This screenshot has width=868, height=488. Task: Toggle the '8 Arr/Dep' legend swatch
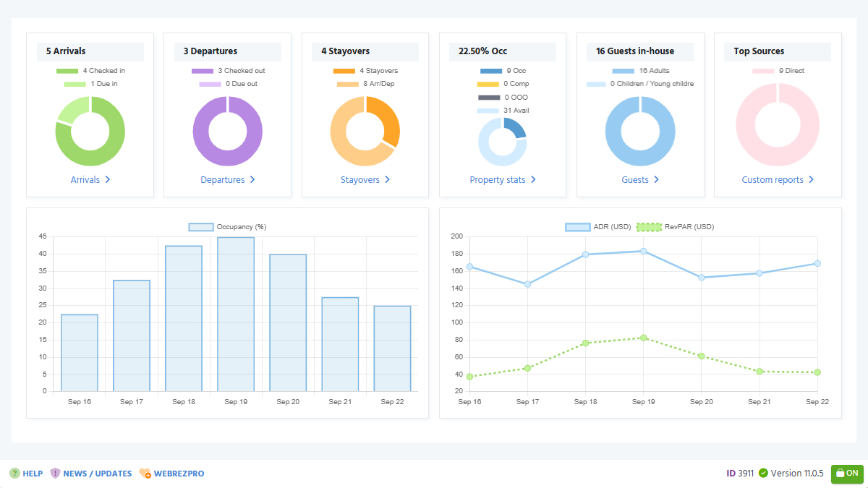pos(348,84)
